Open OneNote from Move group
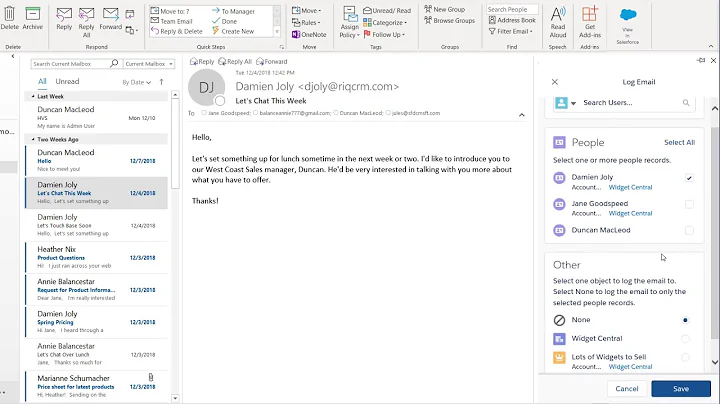 (309, 34)
